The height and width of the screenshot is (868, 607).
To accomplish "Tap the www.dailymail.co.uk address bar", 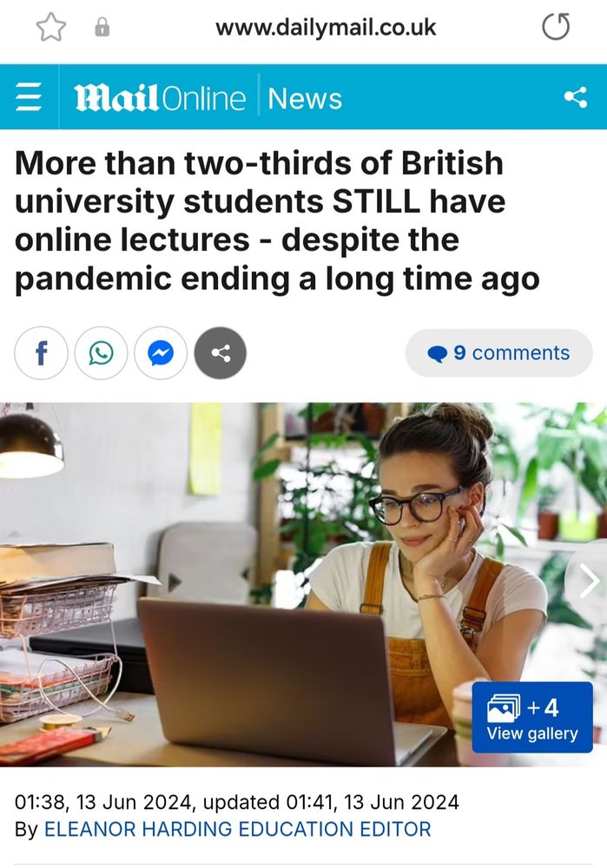I will pyautogui.click(x=326, y=27).
